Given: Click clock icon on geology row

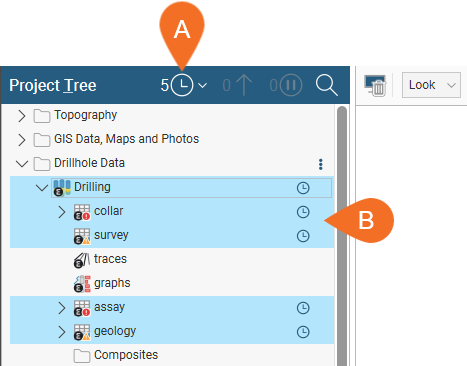Looking at the screenshot, I should (303, 332).
